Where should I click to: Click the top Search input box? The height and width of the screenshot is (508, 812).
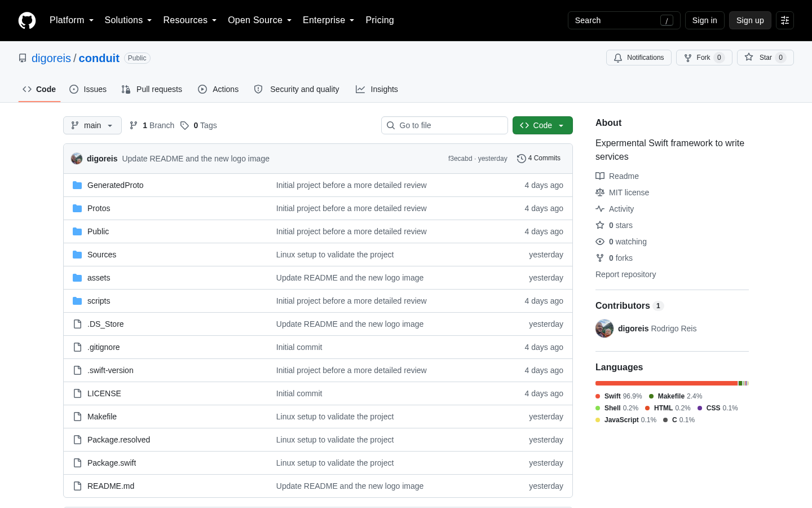point(624,20)
